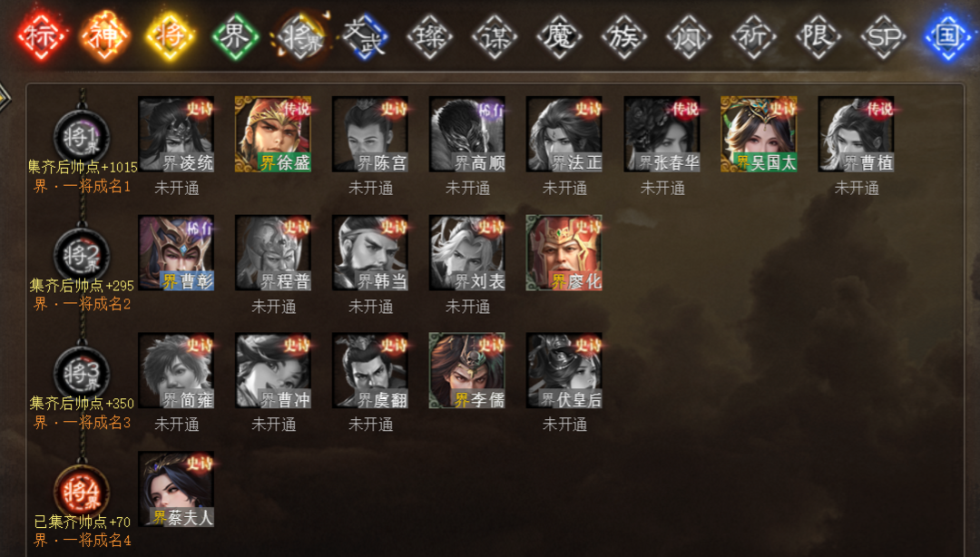Select the 界李儒 hero portrait
The height and width of the screenshot is (557, 980).
[467, 371]
